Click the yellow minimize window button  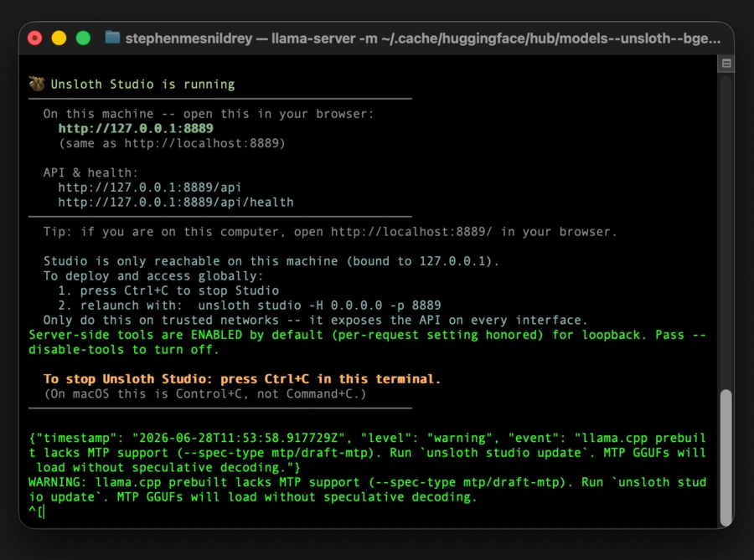(x=59, y=38)
